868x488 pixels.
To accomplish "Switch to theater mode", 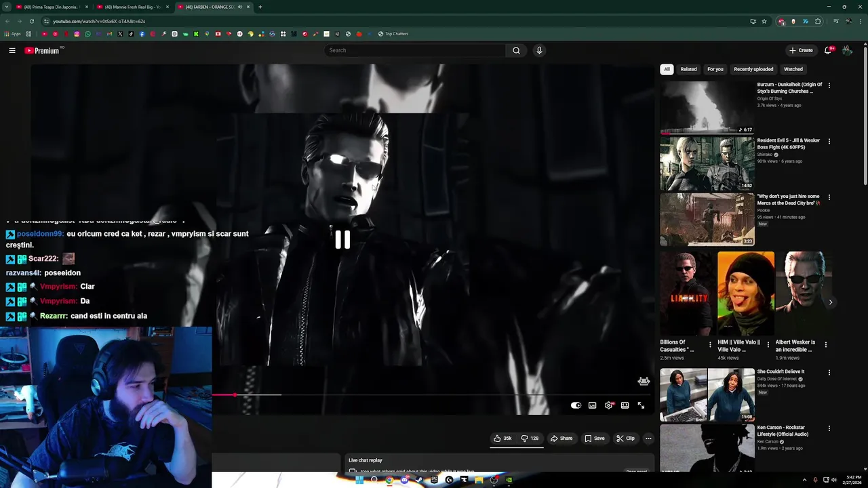I will 625,405.
